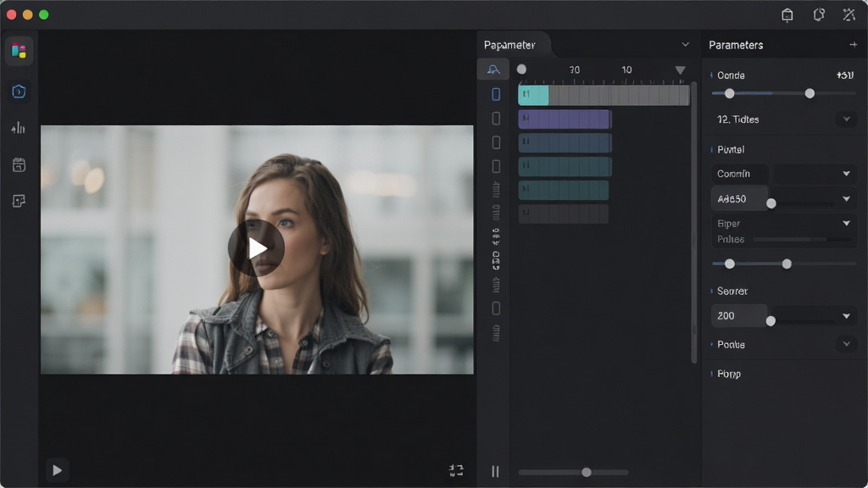Open the calendar icon in left sidebar
This screenshot has width=868, height=488.
pyautogui.click(x=19, y=165)
